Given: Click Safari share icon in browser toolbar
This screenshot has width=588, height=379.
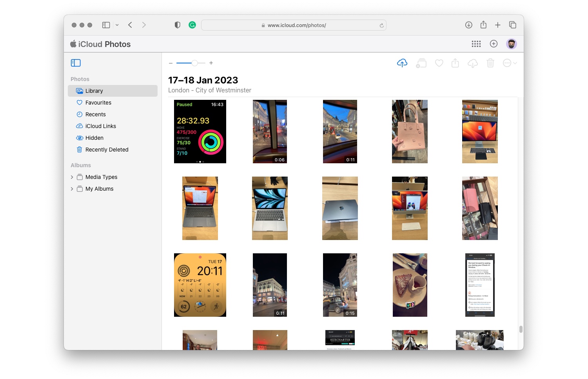Looking at the screenshot, I should click(483, 25).
